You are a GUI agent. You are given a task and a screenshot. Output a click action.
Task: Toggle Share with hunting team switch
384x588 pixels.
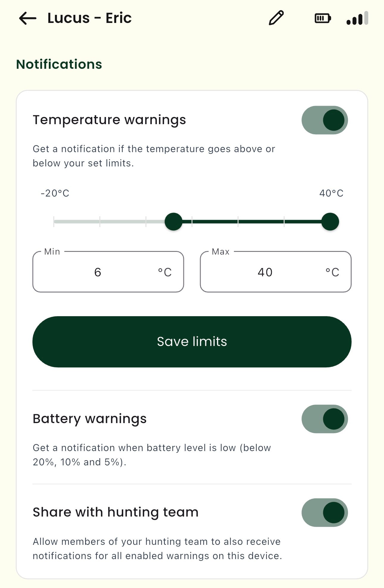click(x=324, y=512)
